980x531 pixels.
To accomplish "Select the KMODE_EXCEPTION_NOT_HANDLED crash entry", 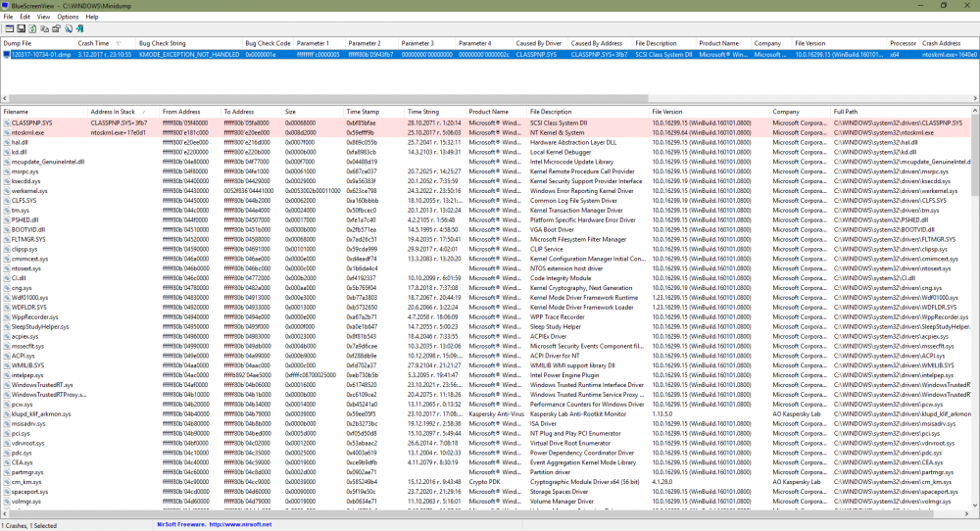I will (x=489, y=54).
